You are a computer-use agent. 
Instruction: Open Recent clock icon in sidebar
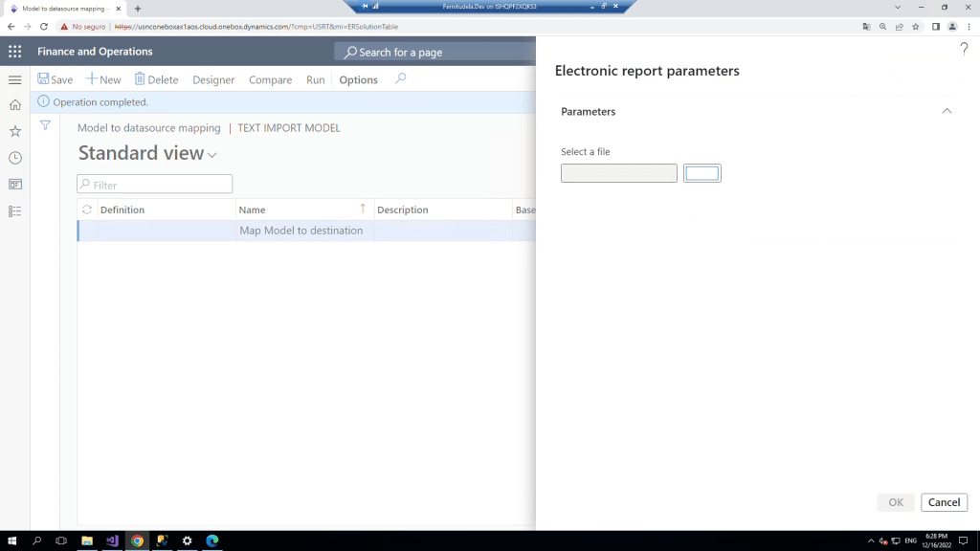click(14, 158)
